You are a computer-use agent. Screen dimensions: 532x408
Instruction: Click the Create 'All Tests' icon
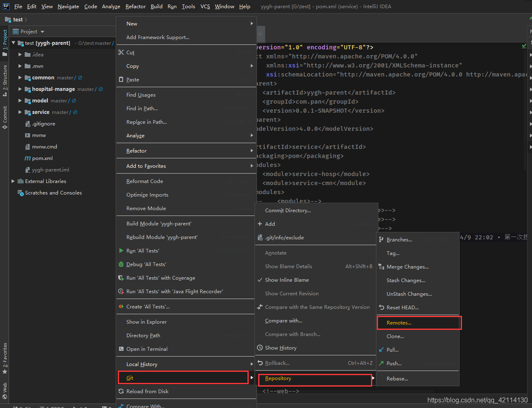[x=121, y=306]
